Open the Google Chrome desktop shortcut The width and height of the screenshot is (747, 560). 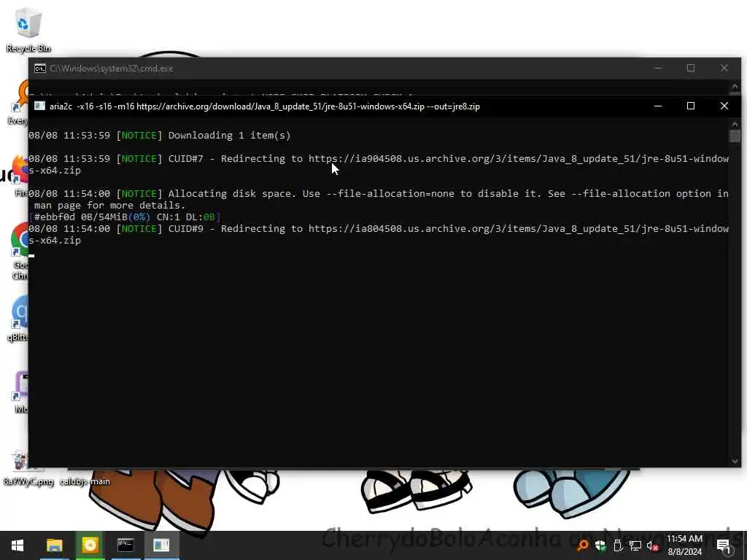(x=19, y=251)
